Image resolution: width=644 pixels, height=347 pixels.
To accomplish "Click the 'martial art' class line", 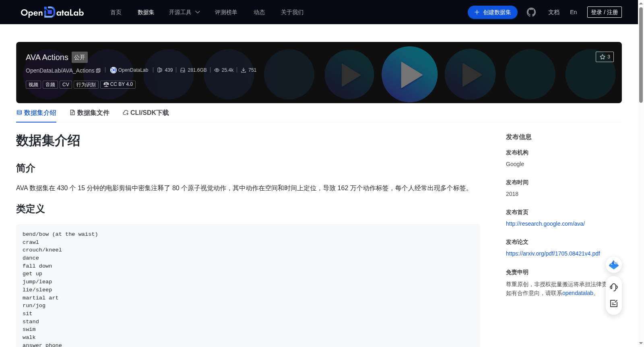I will tap(40, 298).
